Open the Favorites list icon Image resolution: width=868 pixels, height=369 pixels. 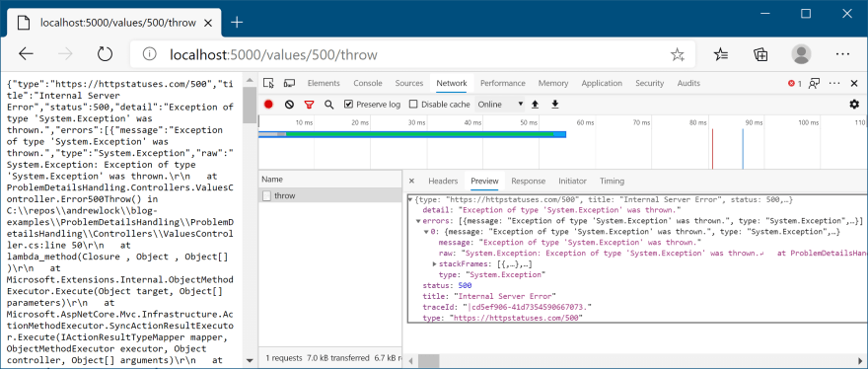pyautogui.click(x=721, y=54)
